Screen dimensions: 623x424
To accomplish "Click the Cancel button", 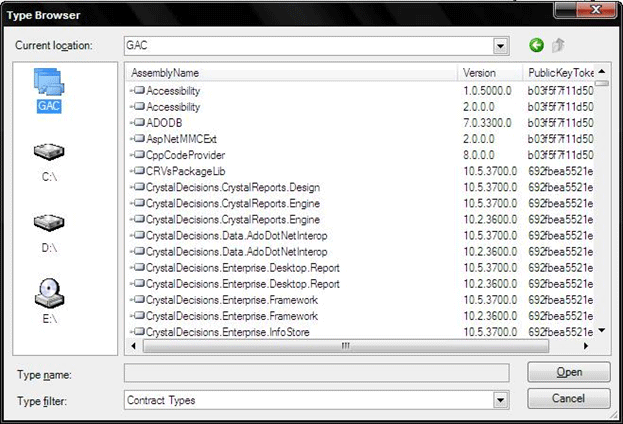I will click(569, 398).
